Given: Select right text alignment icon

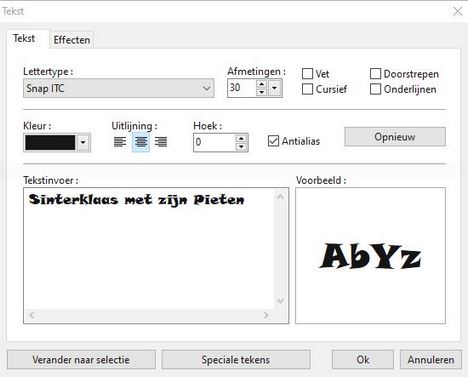Looking at the screenshot, I should coord(161,142).
